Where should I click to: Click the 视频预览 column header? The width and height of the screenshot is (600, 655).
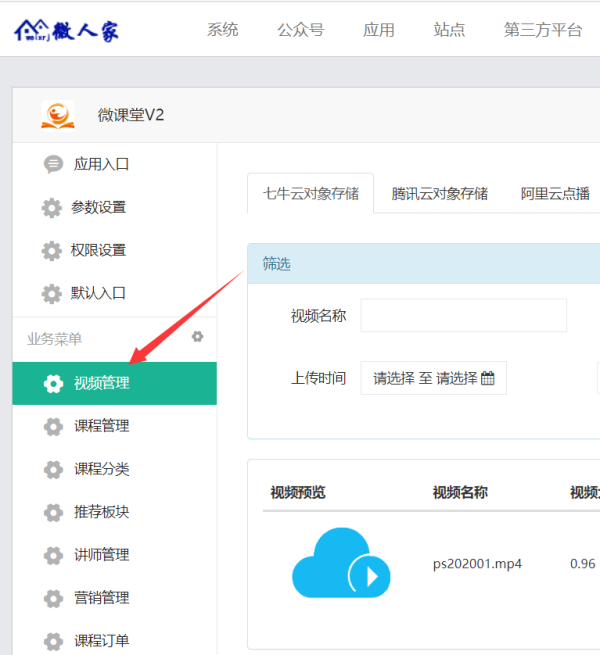[297, 493]
